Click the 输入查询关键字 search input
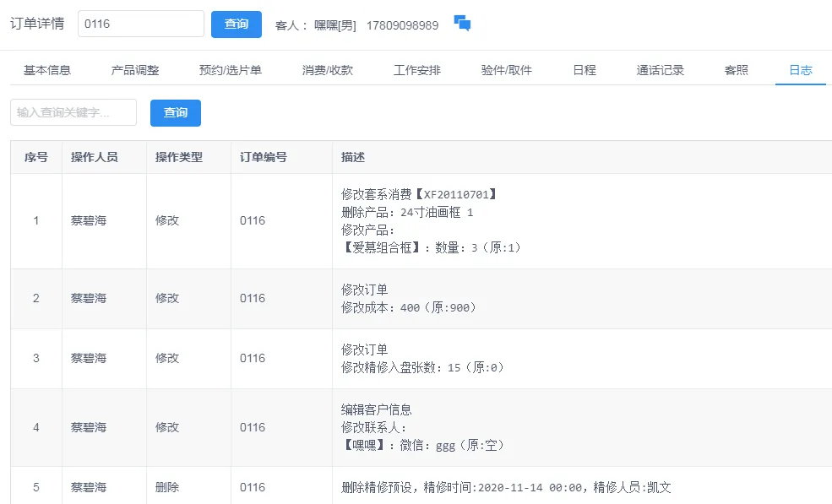The image size is (832, 504). tap(73, 112)
